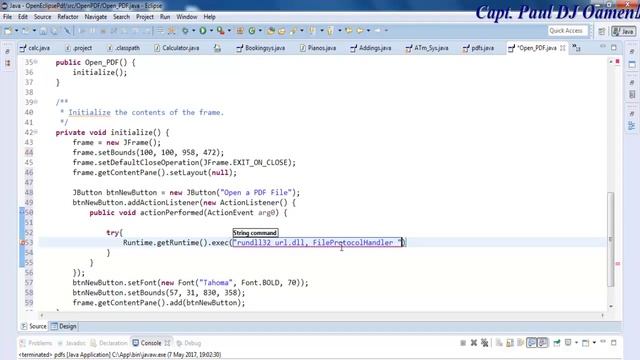640x360 pixels.
Task: Show the hidden editor tabs list
Action: pos(576,48)
